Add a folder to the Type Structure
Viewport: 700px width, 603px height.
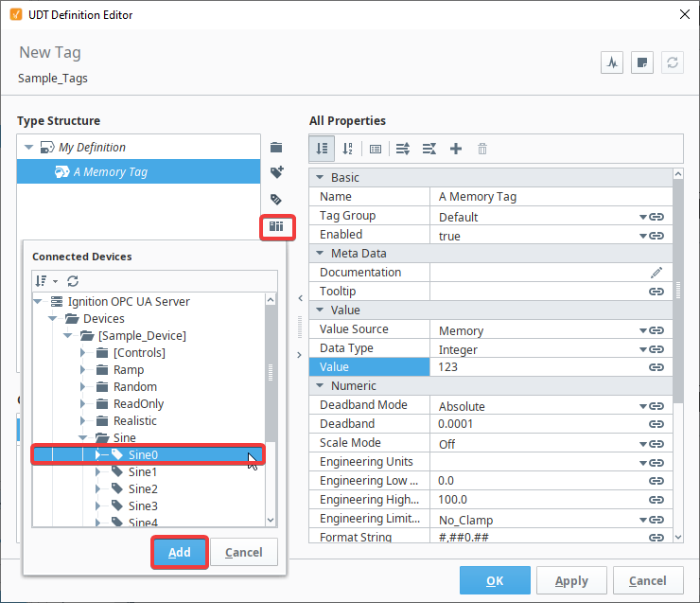tap(276, 148)
